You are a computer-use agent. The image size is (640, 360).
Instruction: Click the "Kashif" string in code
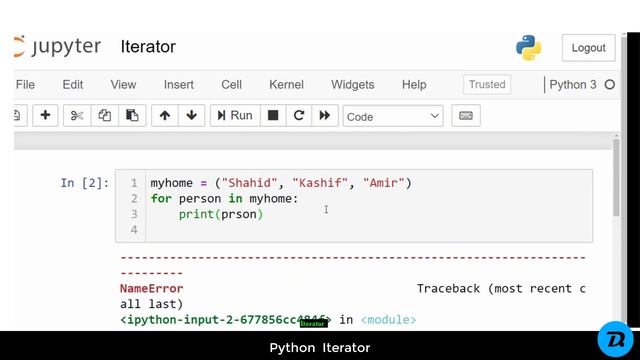click(320, 183)
